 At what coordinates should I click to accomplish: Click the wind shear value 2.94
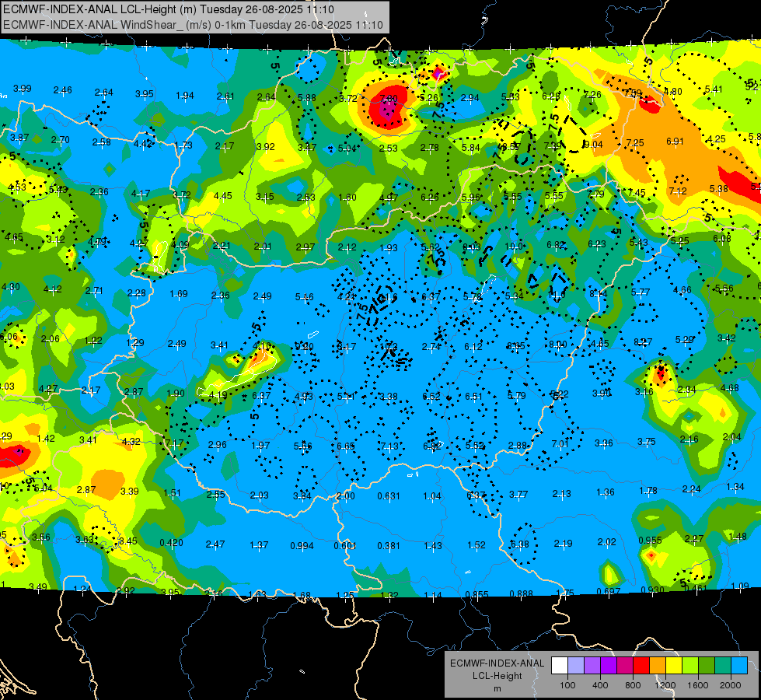(470, 98)
